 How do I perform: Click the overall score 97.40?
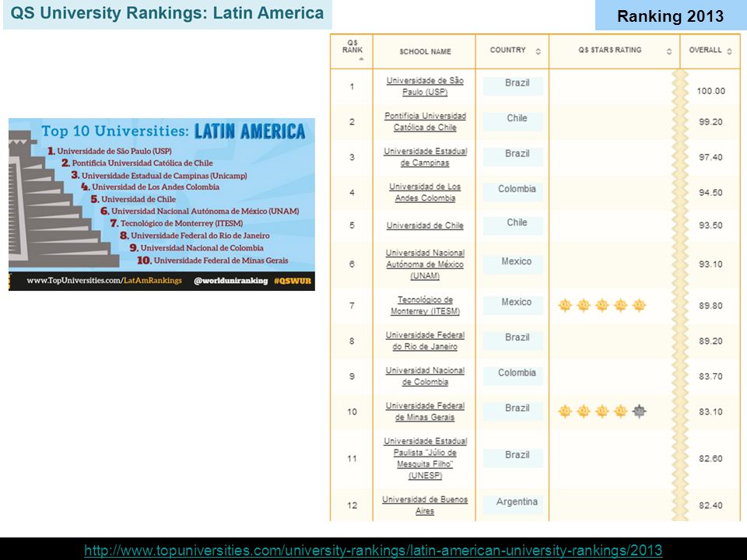click(710, 157)
